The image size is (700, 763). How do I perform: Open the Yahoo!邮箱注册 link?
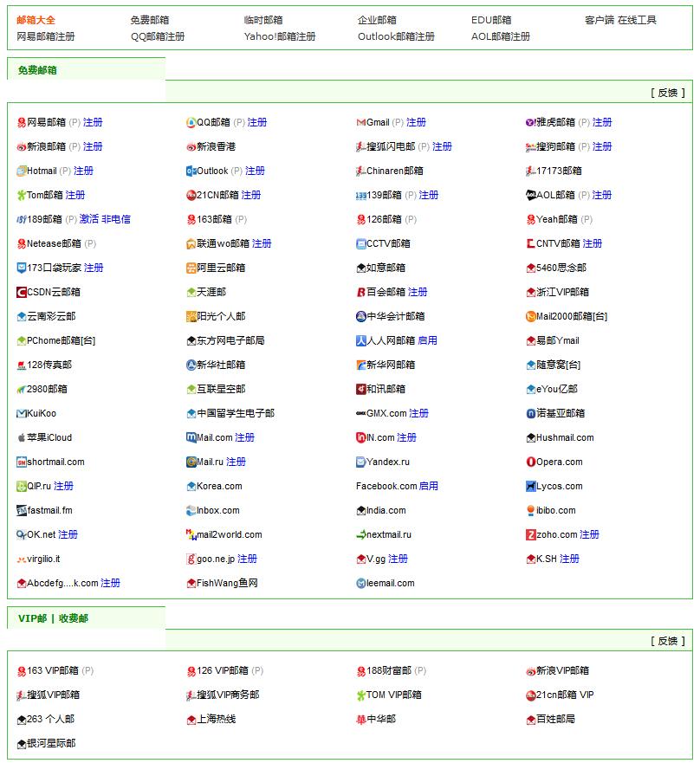[280, 36]
